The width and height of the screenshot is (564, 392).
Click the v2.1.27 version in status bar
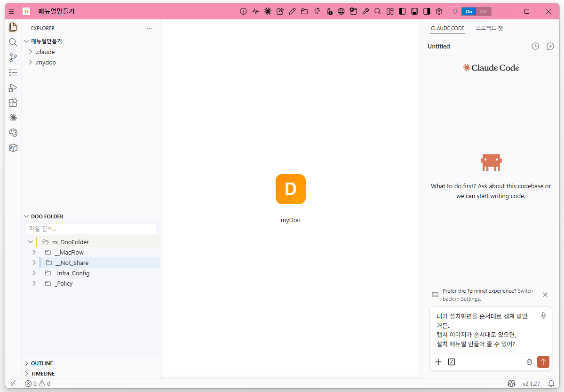531,384
